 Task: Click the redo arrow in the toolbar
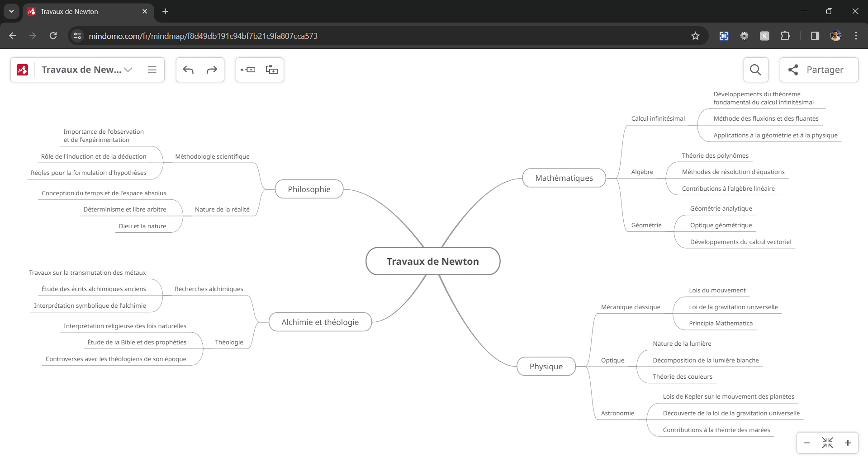tap(212, 70)
